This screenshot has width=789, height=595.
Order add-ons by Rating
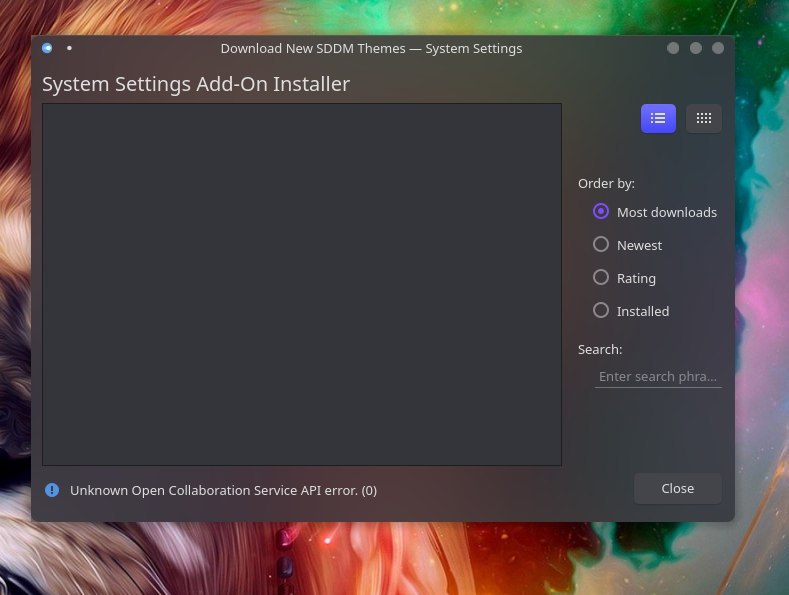(624, 278)
